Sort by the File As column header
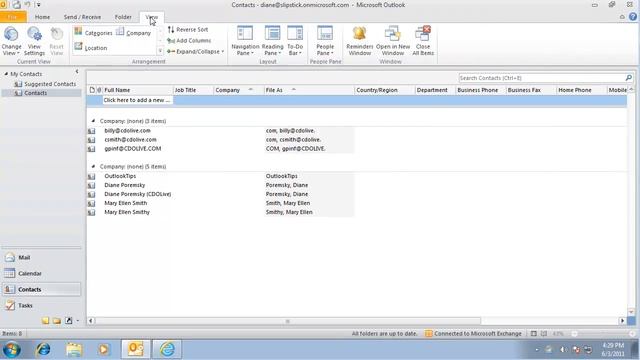The image size is (640, 360). (309, 90)
